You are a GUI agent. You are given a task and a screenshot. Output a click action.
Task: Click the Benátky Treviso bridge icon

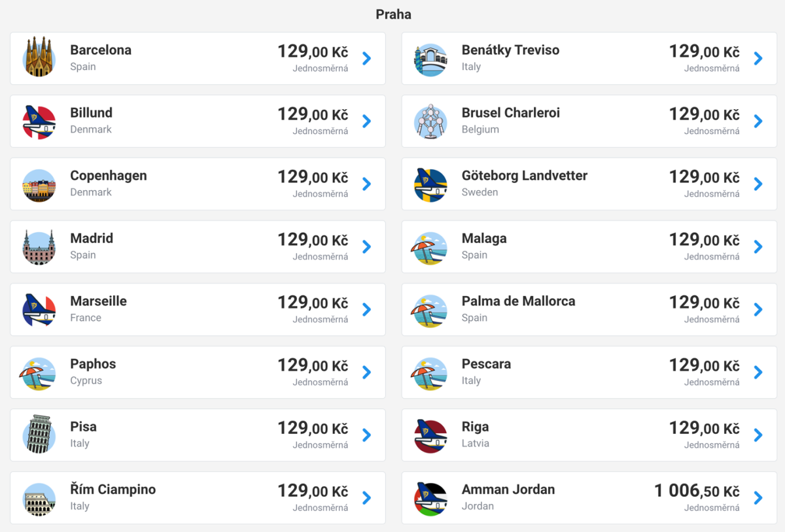(430, 59)
